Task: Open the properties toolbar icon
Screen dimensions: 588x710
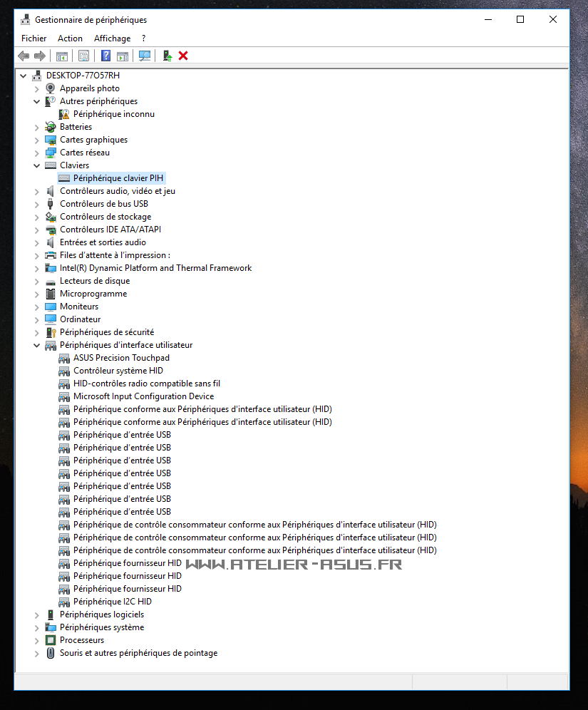Action: click(83, 56)
